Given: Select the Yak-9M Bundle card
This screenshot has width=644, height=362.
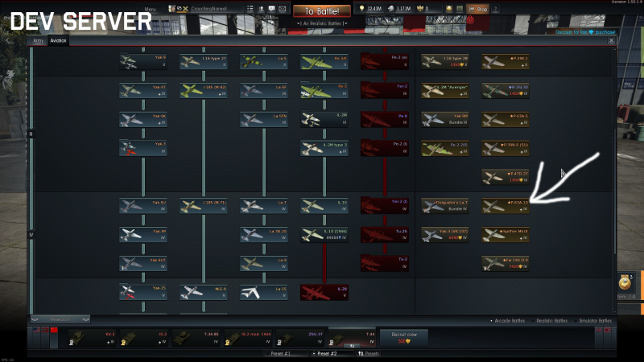Looking at the screenshot, I should pyautogui.click(x=445, y=119).
